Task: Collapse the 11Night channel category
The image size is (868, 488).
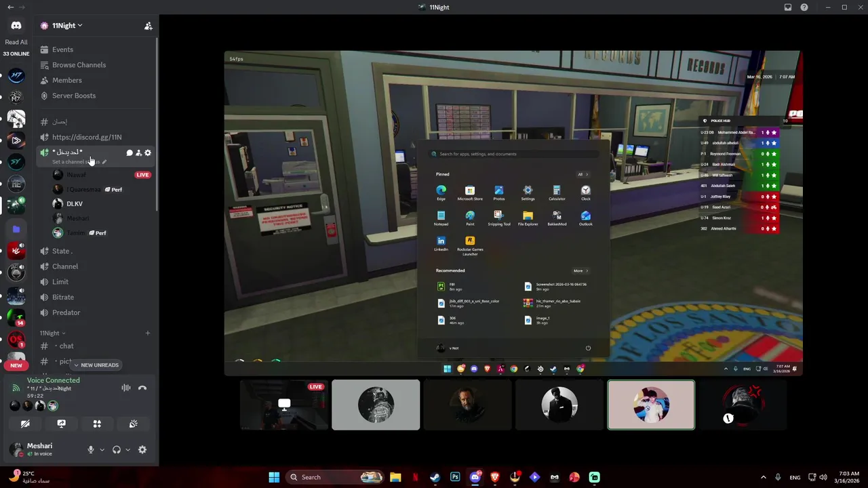Action: click(52, 333)
